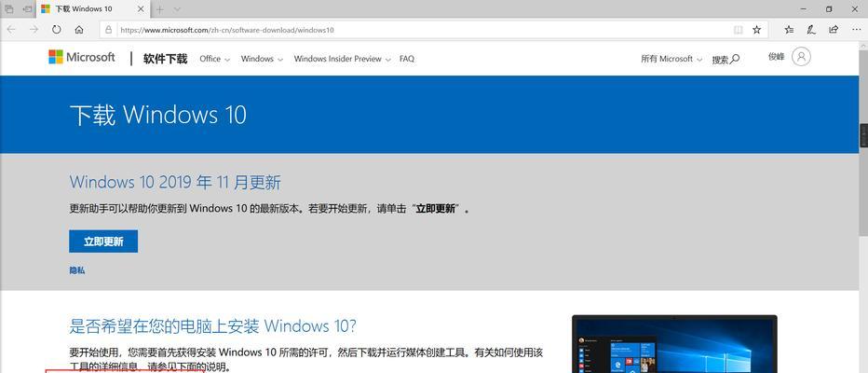This screenshot has width=868, height=373.
Task: Click the 搜索 search button
Action: click(x=726, y=60)
